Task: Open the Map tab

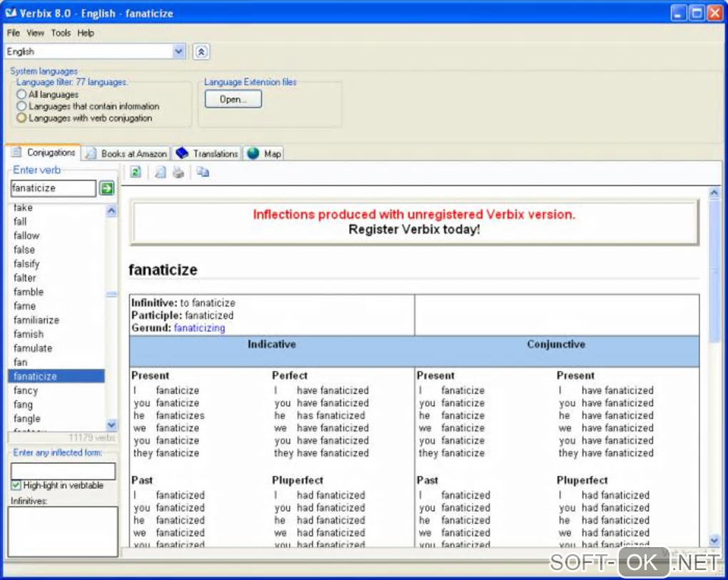Action: pos(264,153)
